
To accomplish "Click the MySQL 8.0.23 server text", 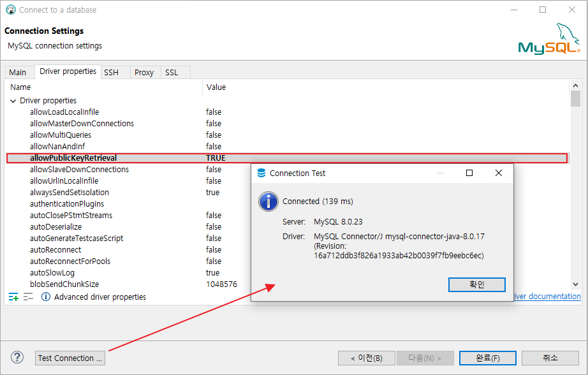I will click(x=338, y=222).
